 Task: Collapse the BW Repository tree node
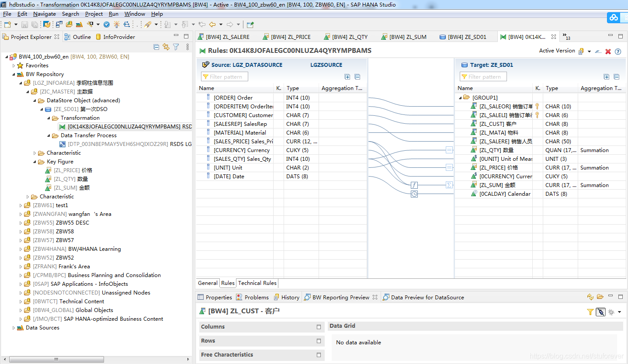pos(14,74)
